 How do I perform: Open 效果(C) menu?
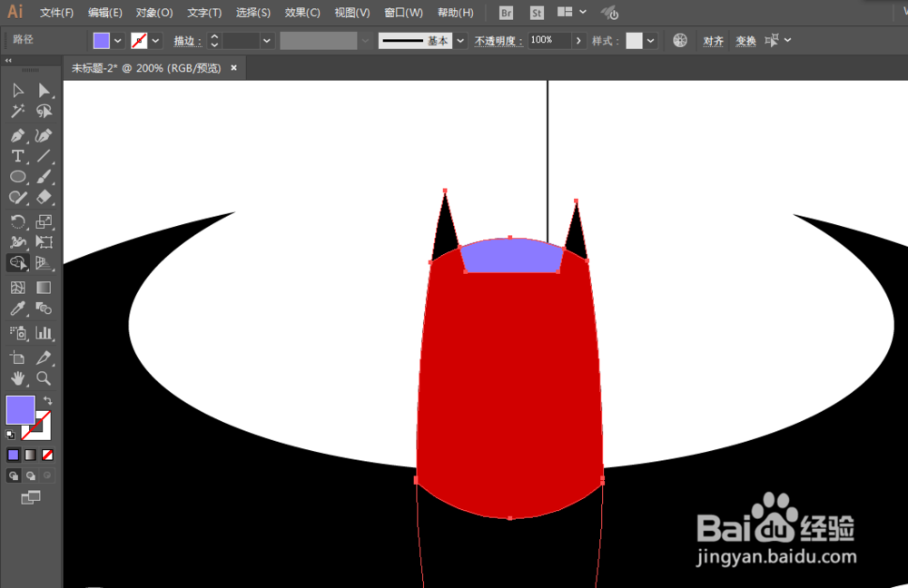click(x=302, y=13)
